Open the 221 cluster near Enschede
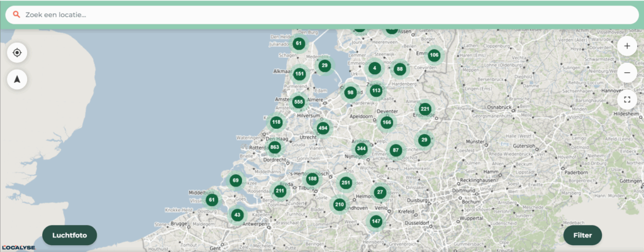The width and height of the screenshot is (644, 252). click(x=425, y=109)
